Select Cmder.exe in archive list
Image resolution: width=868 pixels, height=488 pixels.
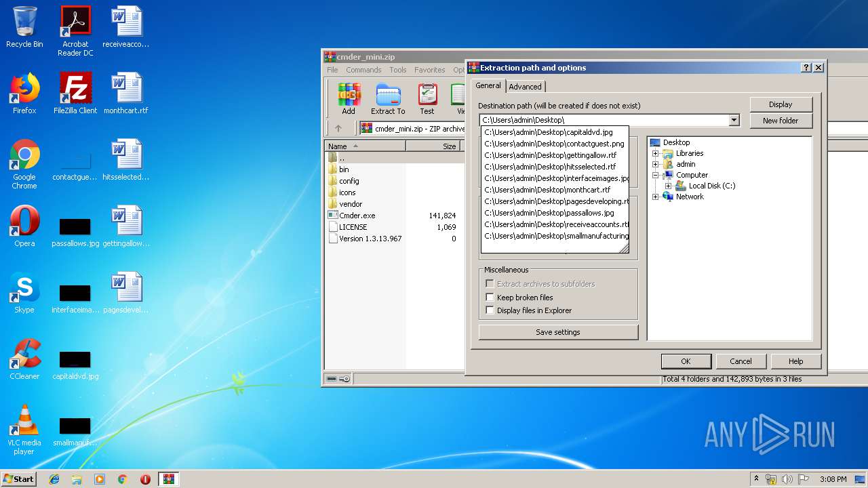pos(357,216)
